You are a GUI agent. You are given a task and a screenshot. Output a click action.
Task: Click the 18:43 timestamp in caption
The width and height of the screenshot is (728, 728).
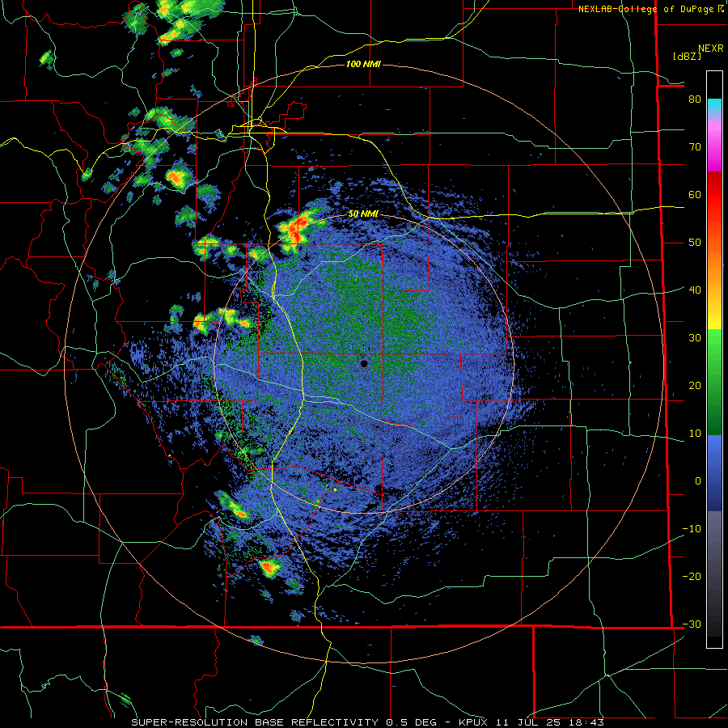586,722
